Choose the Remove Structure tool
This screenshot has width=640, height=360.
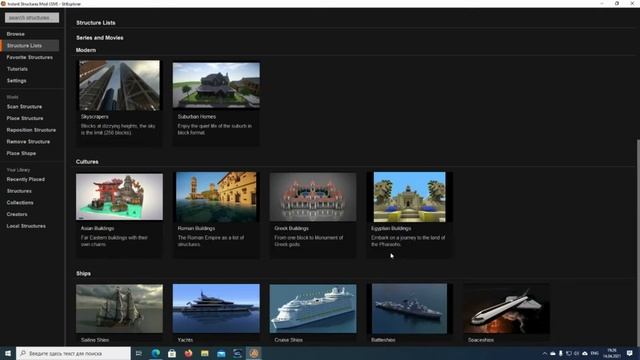tap(28, 142)
